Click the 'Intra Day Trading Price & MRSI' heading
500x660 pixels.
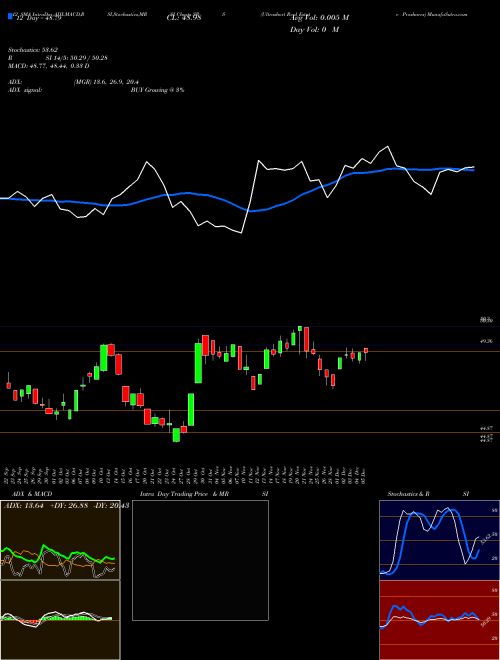tap(204, 494)
